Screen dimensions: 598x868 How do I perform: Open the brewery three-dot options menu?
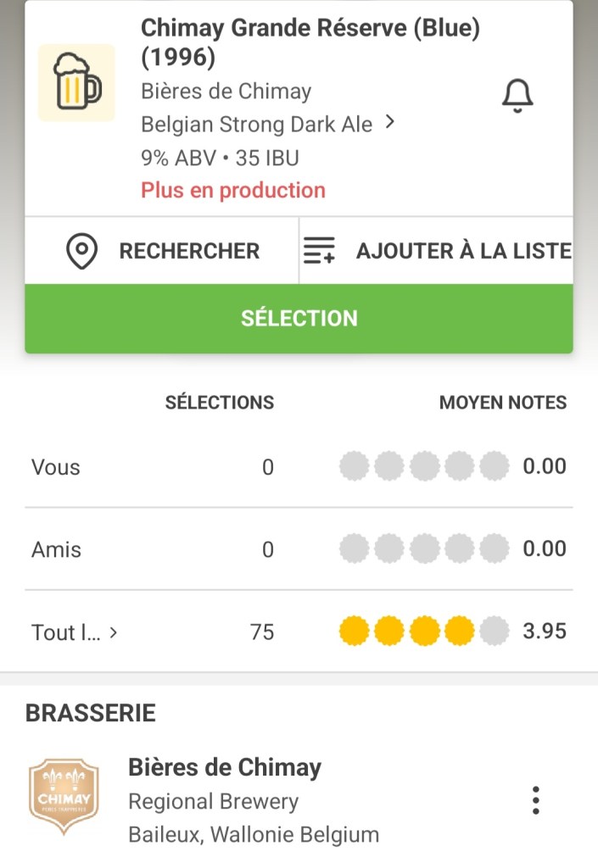[535, 799]
